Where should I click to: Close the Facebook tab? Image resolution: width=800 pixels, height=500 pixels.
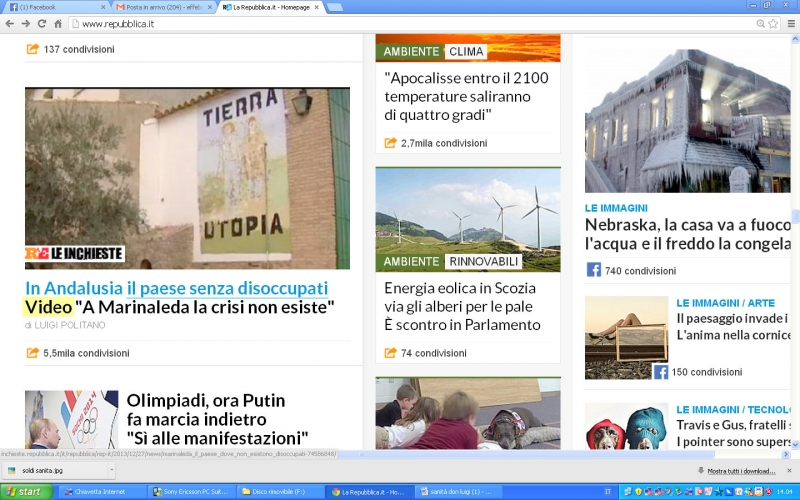[x=103, y=7]
